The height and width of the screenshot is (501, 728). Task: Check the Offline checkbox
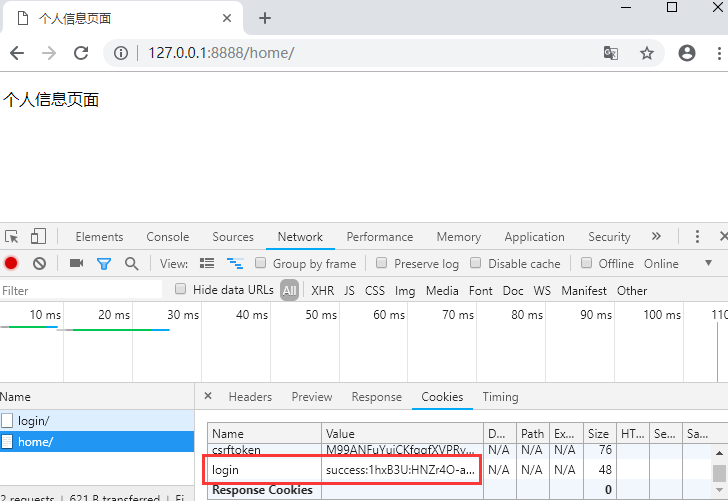pyautogui.click(x=586, y=263)
